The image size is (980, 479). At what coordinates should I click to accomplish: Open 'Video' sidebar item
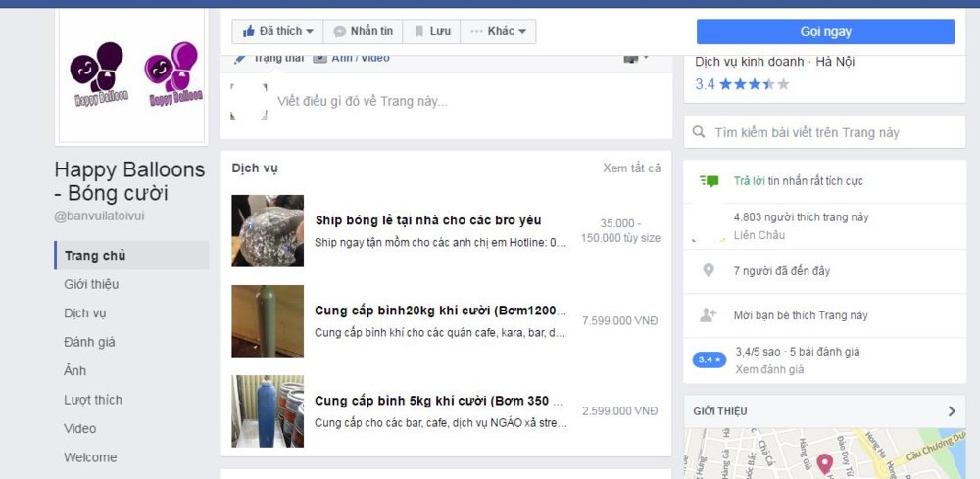[x=80, y=428]
